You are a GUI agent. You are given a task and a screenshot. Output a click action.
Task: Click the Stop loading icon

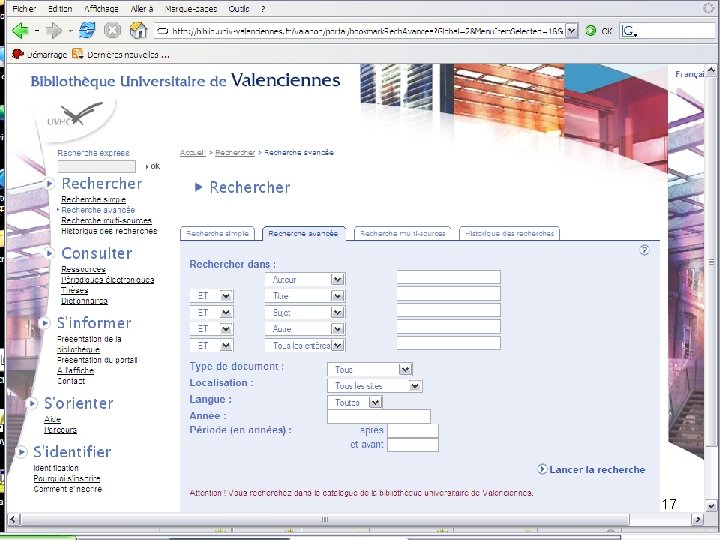tap(112, 31)
